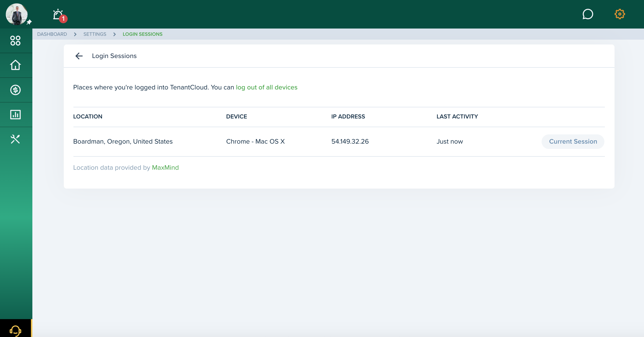Click the chevron after SETTINGS breadcrumb
Image resolution: width=644 pixels, height=337 pixels.
pyautogui.click(x=114, y=34)
